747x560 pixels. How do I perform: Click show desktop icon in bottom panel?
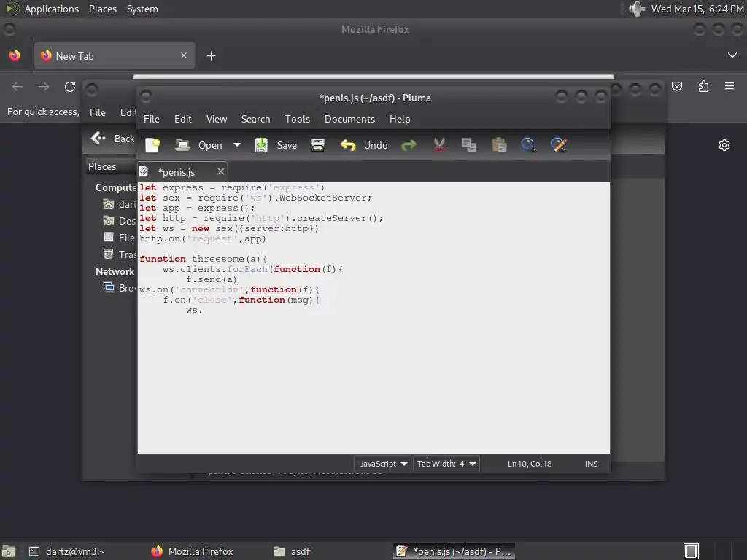(x=9, y=551)
